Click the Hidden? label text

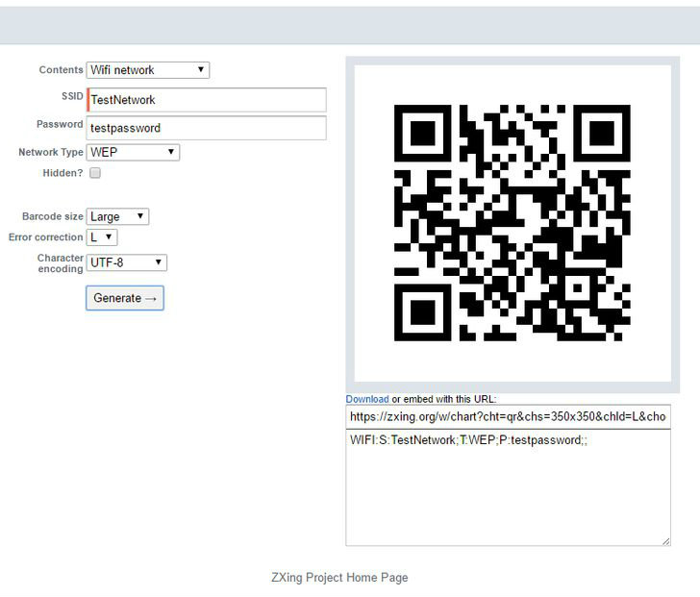(x=62, y=173)
